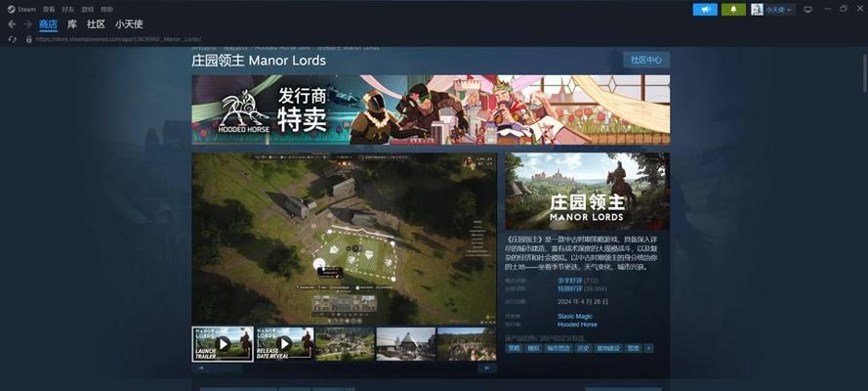Click the Steam logo menu
This screenshot has width=868, height=391.
pos(21,10)
